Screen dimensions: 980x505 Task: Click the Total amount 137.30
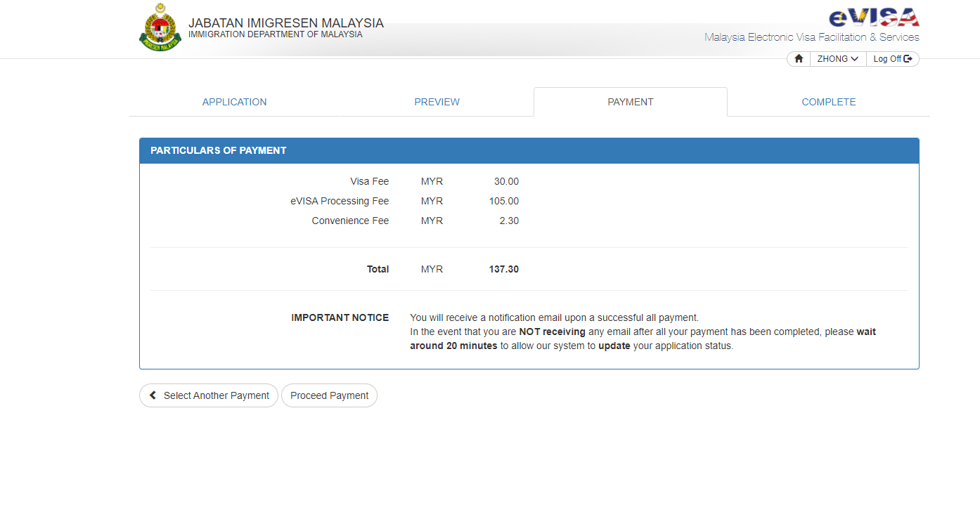pos(503,269)
